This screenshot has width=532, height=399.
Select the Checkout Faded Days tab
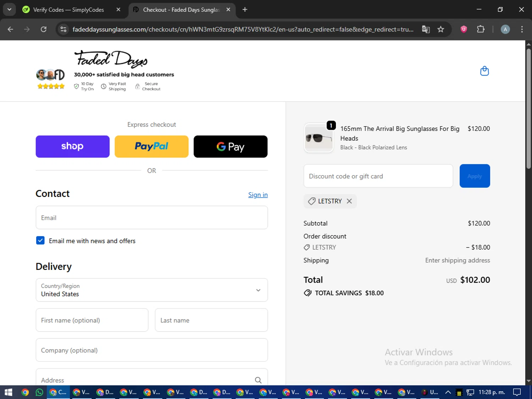pos(182,10)
